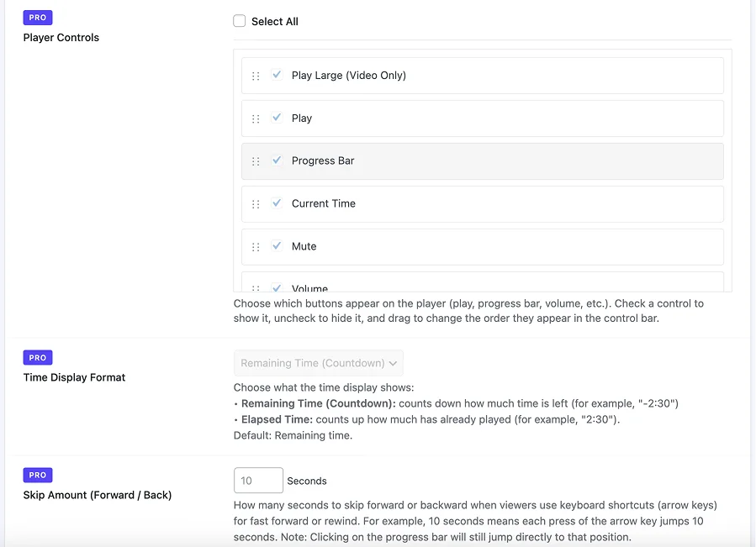Click the Skip Amount (Forward / Back) label
Screen dimensions: 756x547
point(98,495)
